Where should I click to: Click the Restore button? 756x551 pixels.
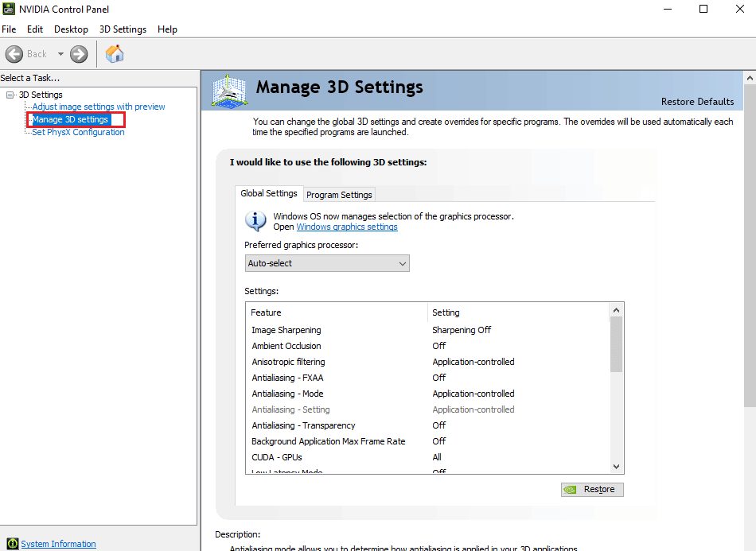(592, 489)
